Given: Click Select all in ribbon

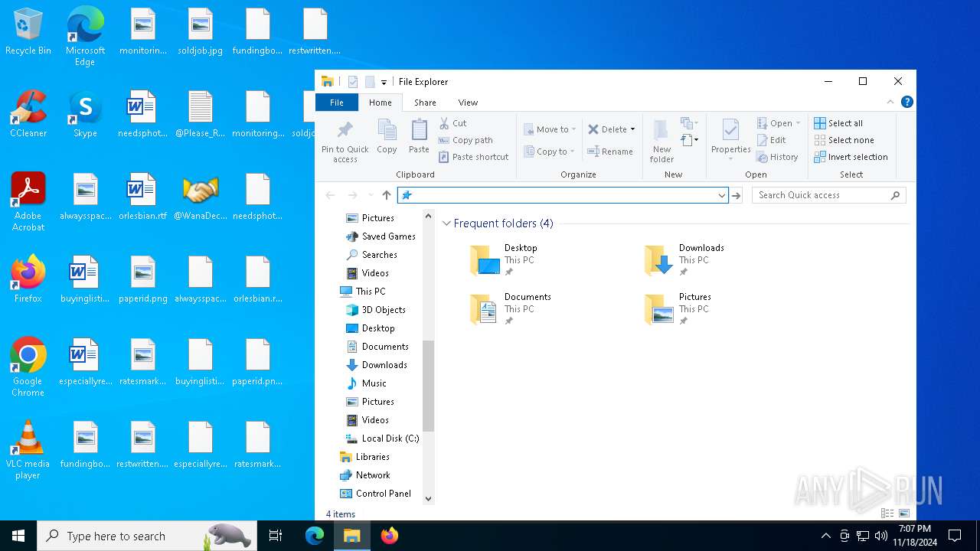Looking at the screenshot, I should (x=838, y=123).
